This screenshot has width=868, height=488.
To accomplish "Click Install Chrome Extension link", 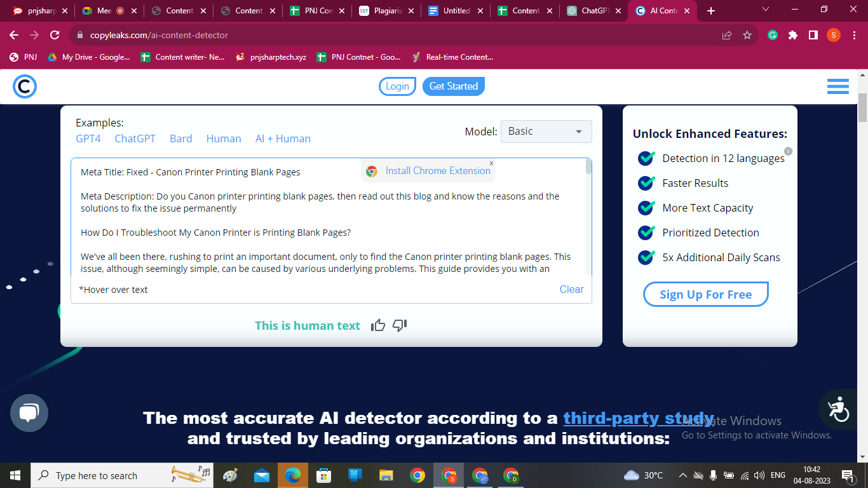I will click(x=438, y=171).
